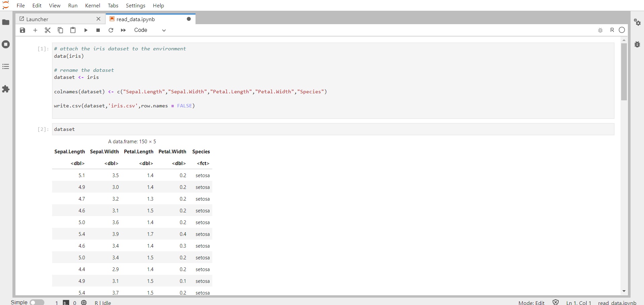This screenshot has width=644, height=305.
Task: Open the cell type Code dropdown
Action: point(150,30)
